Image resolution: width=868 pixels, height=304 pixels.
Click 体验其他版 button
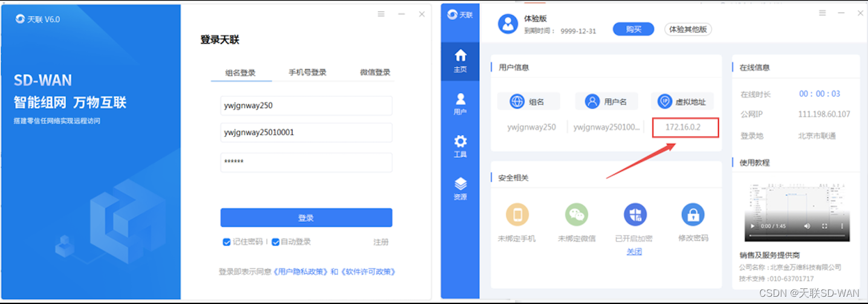pyautogui.click(x=688, y=29)
